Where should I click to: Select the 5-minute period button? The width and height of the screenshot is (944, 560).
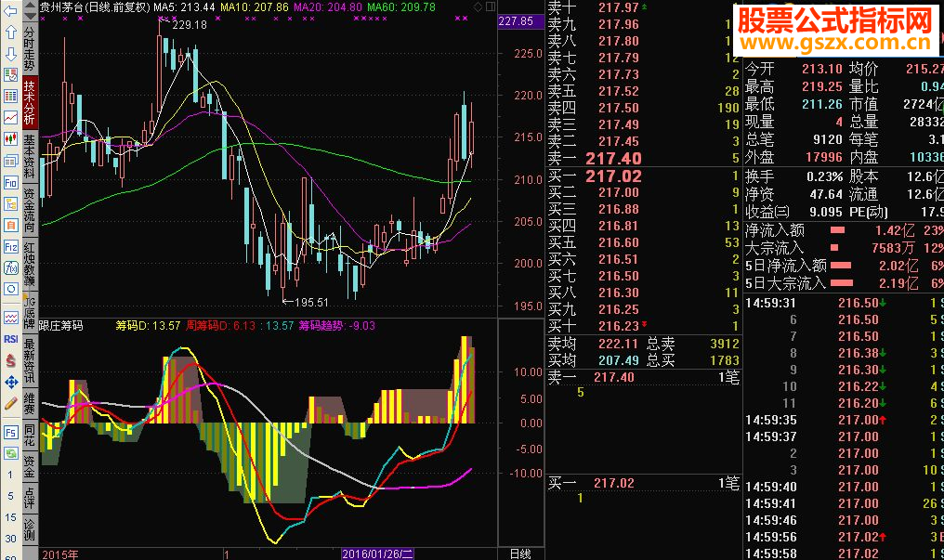click(10, 496)
